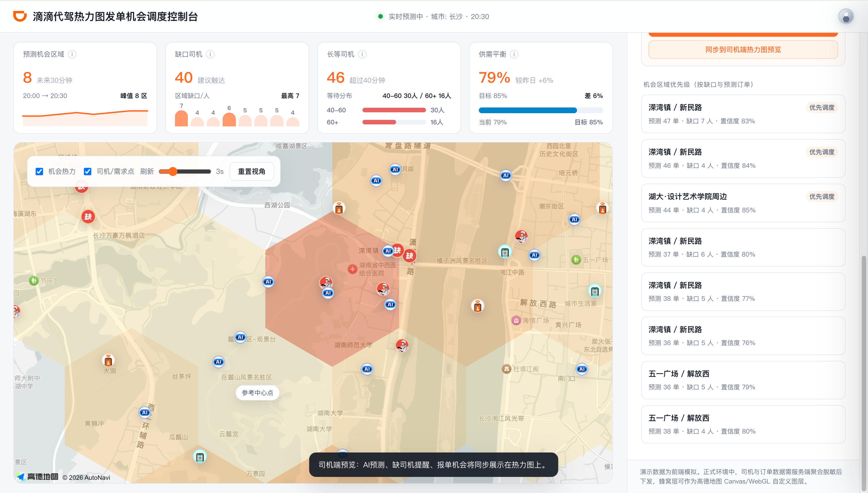
Task: Click the red cross hospital icon at 湖南省中西医结合医院
Action: [x=352, y=269]
